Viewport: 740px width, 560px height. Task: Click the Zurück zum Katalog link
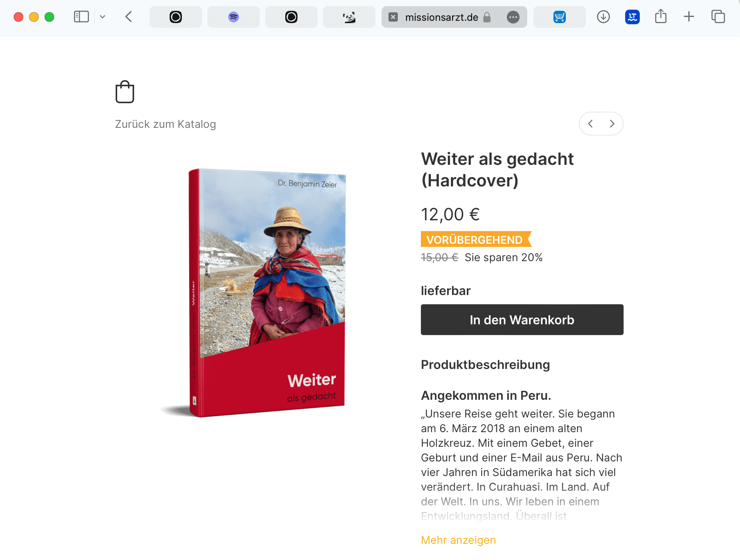click(165, 124)
